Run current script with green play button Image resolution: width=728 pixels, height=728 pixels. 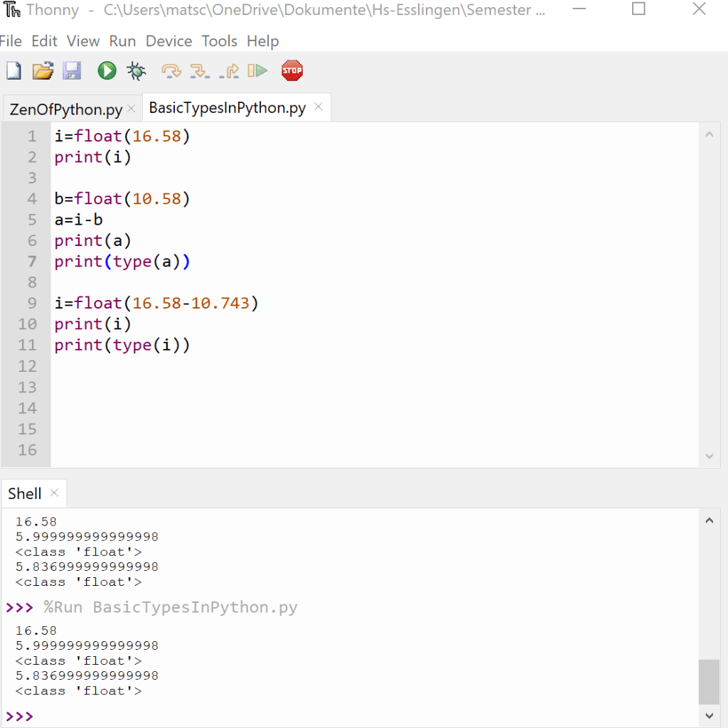[107, 70]
